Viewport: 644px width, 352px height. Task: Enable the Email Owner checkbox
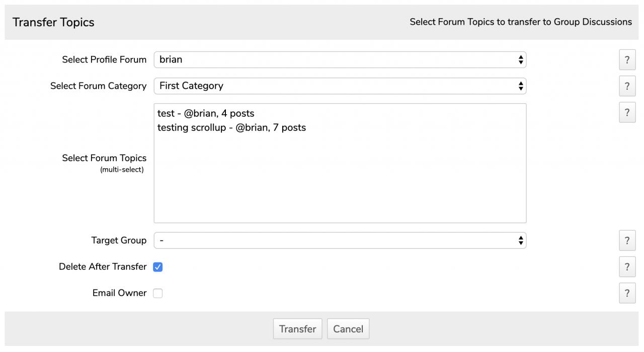(x=158, y=293)
